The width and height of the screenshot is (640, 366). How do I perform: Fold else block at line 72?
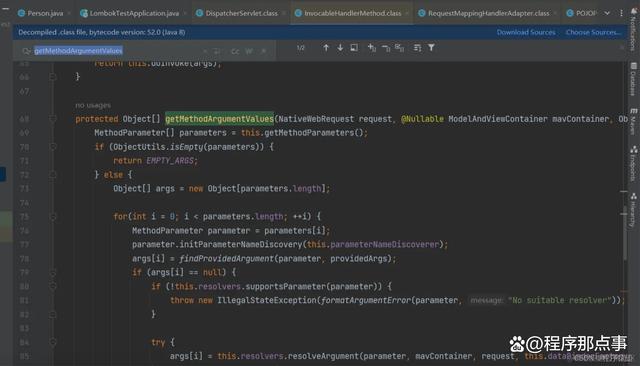click(x=53, y=175)
